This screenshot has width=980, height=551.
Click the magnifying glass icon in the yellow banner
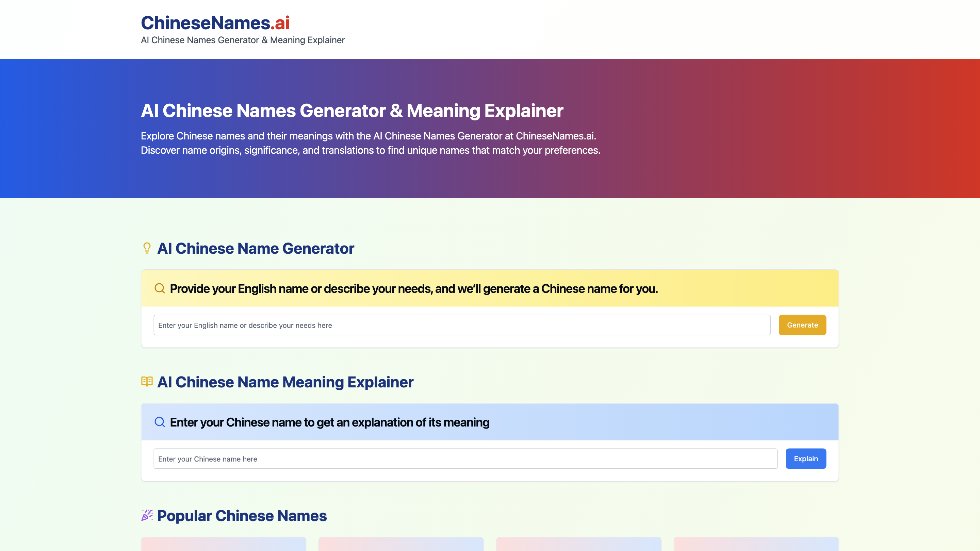[159, 288]
